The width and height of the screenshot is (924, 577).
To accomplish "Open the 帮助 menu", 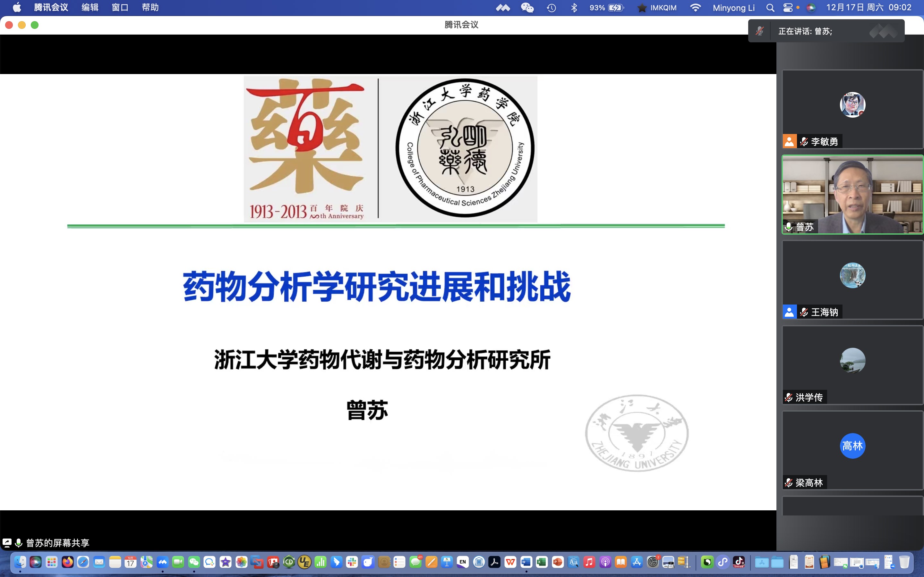I will pyautogui.click(x=150, y=8).
